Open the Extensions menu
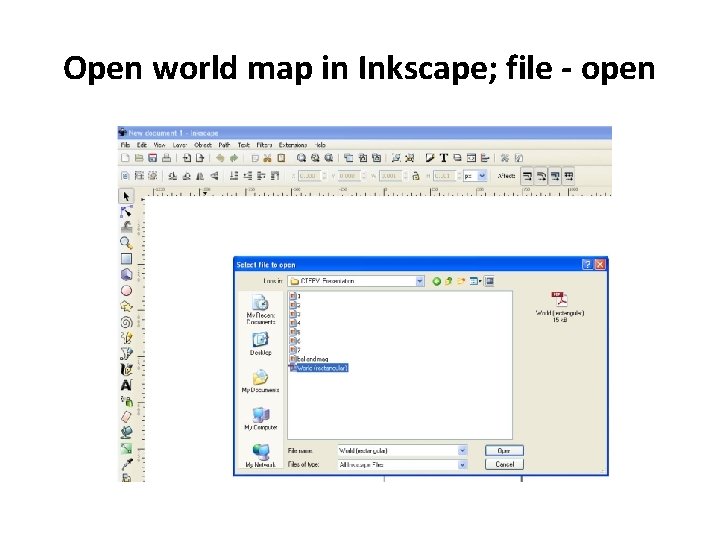 (x=292, y=145)
